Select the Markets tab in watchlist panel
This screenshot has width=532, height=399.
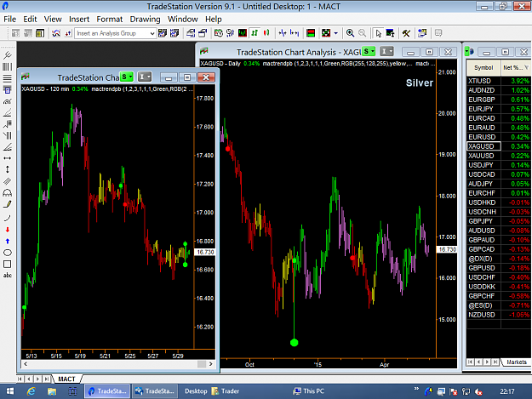(x=517, y=362)
